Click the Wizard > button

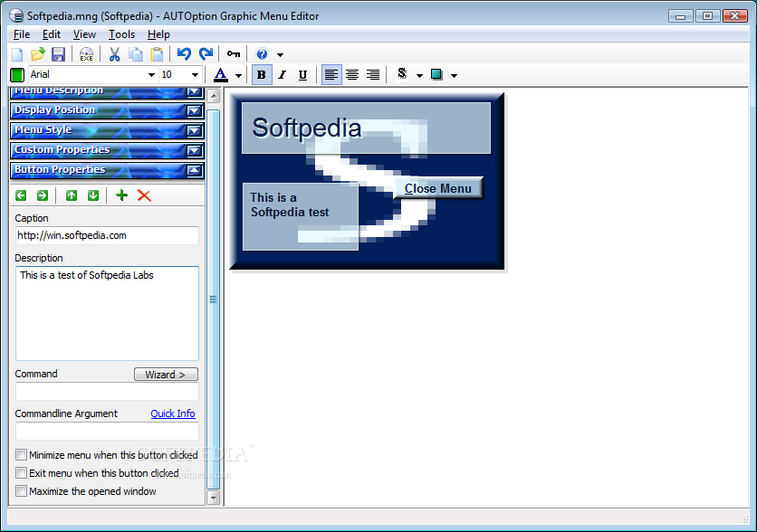166,375
